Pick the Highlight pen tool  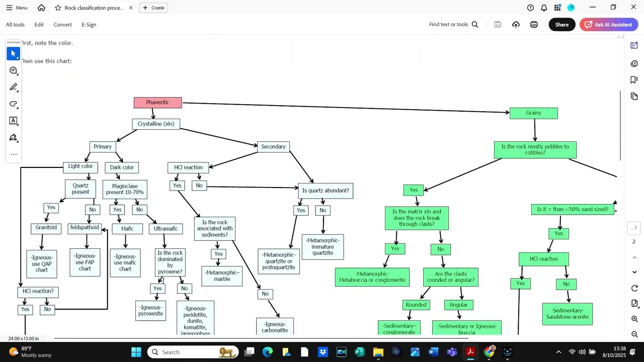[x=14, y=87]
